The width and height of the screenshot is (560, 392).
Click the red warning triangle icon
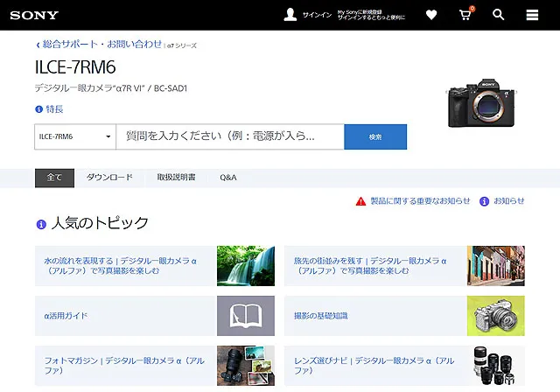360,201
